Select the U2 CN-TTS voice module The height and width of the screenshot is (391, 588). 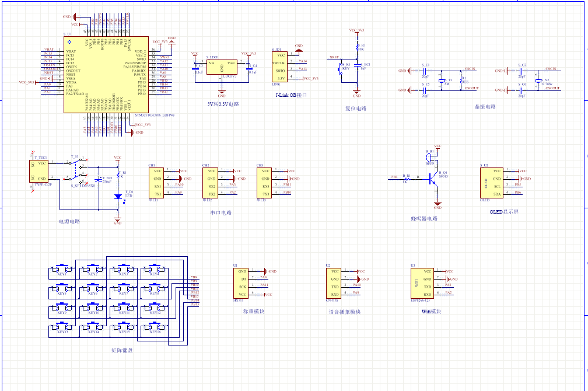point(334,283)
